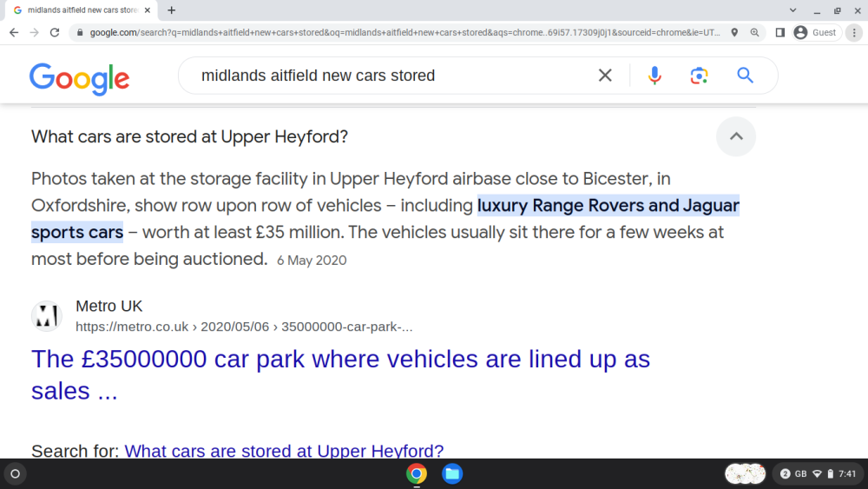Click the battery status icon
Screen dimensions: 868x489
[831, 473]
